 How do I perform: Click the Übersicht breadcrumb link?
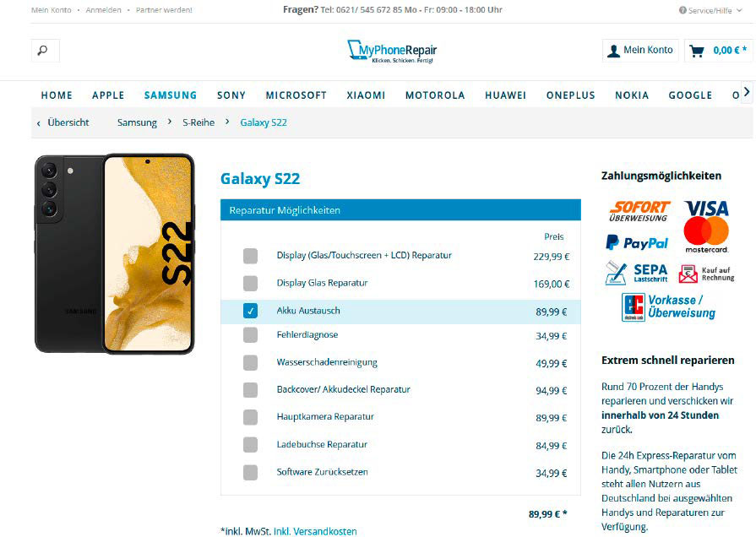click(x=68, y=122)
